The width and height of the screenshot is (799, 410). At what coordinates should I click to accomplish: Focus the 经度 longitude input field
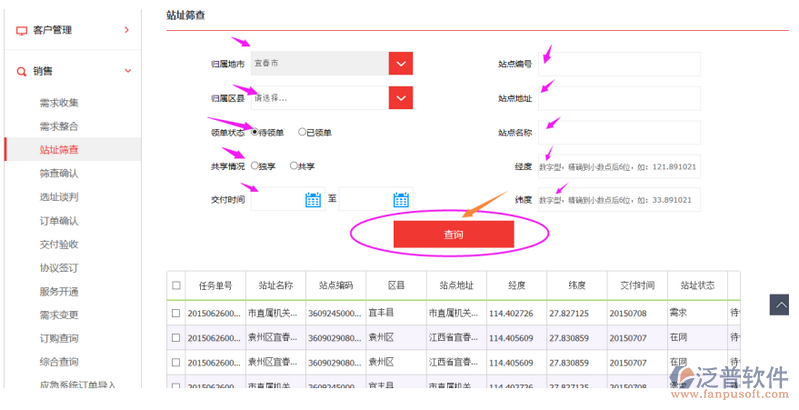pyautogui.click(x=619, y=166)
